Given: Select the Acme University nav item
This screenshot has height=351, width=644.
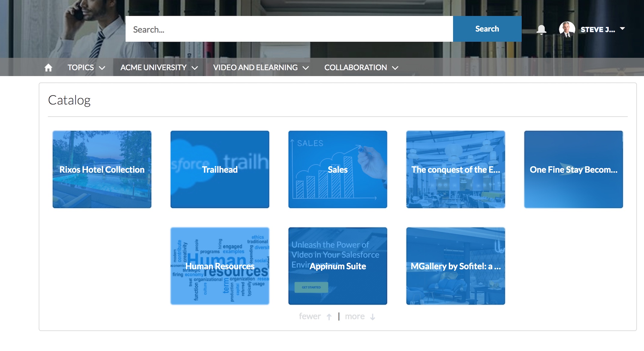Looking at the screenshot, I should coord(153,67).
